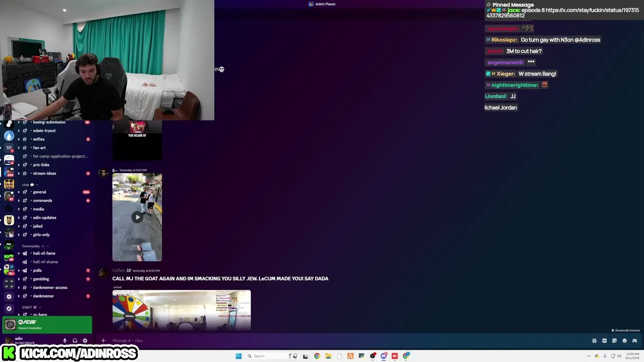The height and width of the screenshot is (362, 644).
Task: Toggle Discord microphone mute
Action: tap(64, 341)
